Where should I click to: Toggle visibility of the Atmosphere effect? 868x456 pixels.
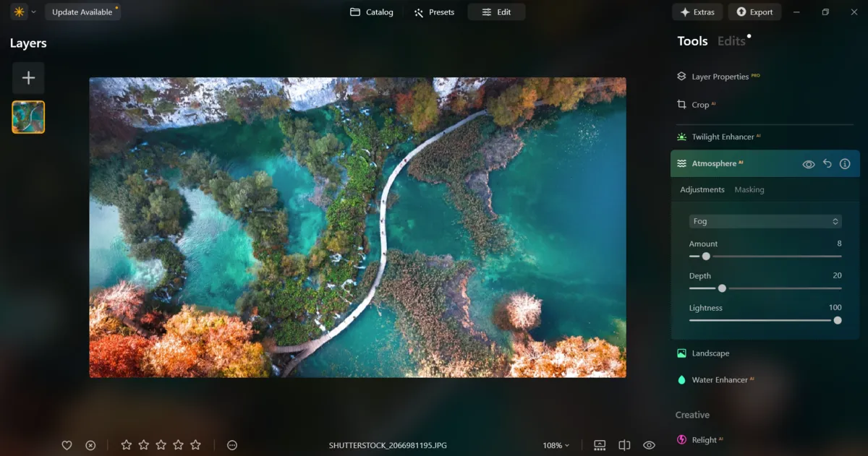pyautogui.click(x=808, y=163)
